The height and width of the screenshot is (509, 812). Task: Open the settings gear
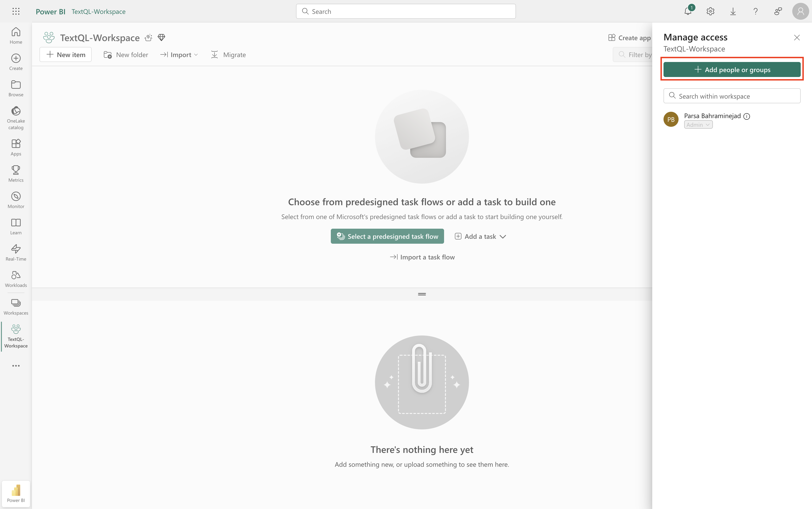coord(710,12)
